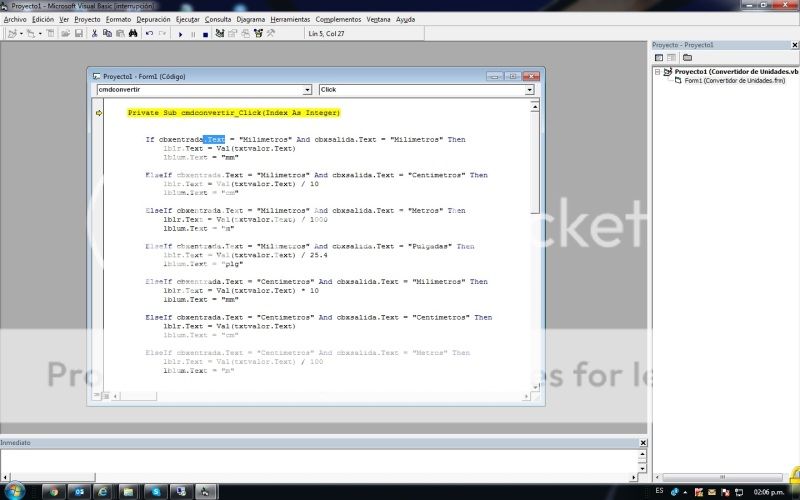Click the Break pause toolbar icon
Image resolution: width=800 pixels, height=500 pixels.
pyautogui.click(x=193, y=34)
